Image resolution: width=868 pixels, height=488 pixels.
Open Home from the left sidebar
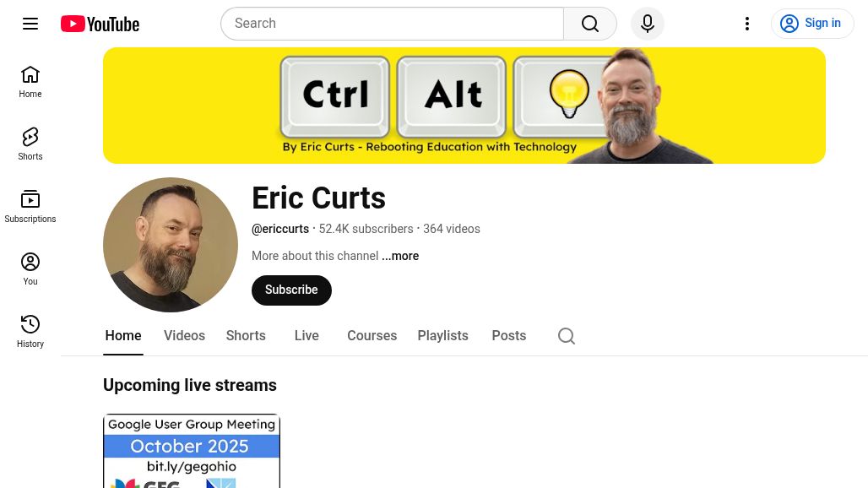click(30, 82)
